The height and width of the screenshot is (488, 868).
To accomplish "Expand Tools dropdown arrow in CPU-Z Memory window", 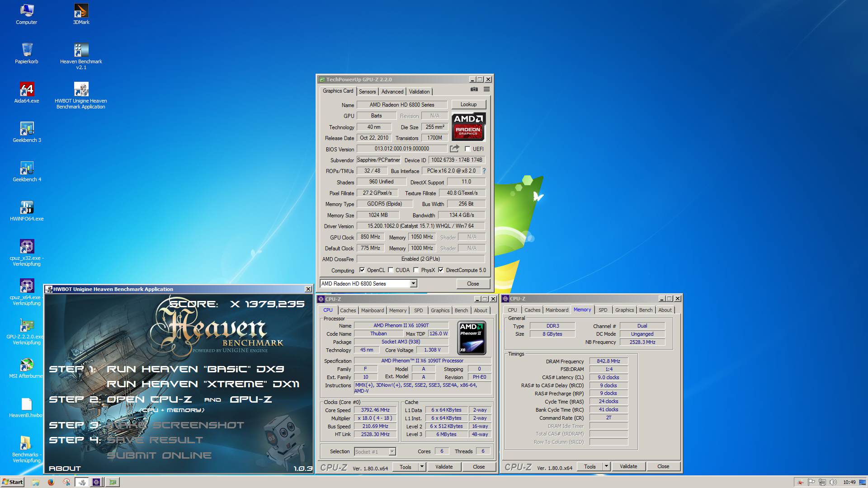I will point(606,466).
